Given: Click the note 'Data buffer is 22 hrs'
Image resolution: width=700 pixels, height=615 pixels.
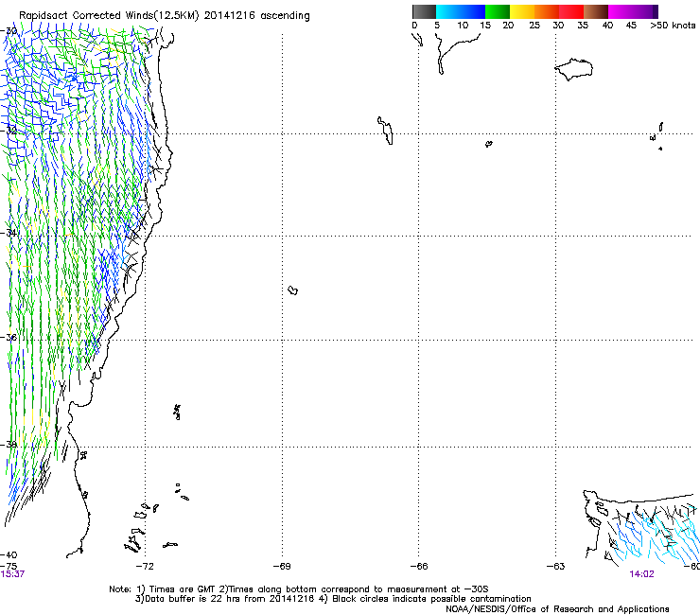Looking at the screenshot, I should pos(191,599).
